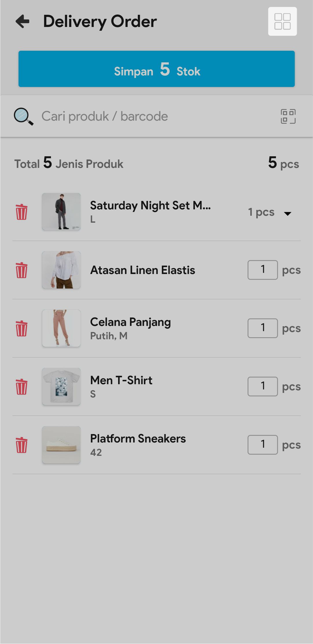
Task: Edit quantity field for Atasan Linen Elastis
Action: point(263,270)
